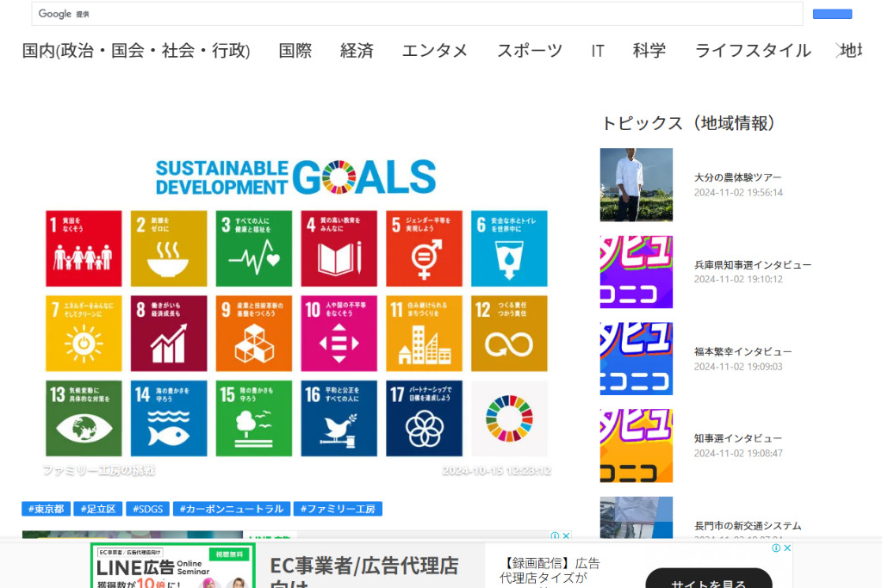Click the timestamp 2024-11-02 19:08:47

click(x=738, y=453)
